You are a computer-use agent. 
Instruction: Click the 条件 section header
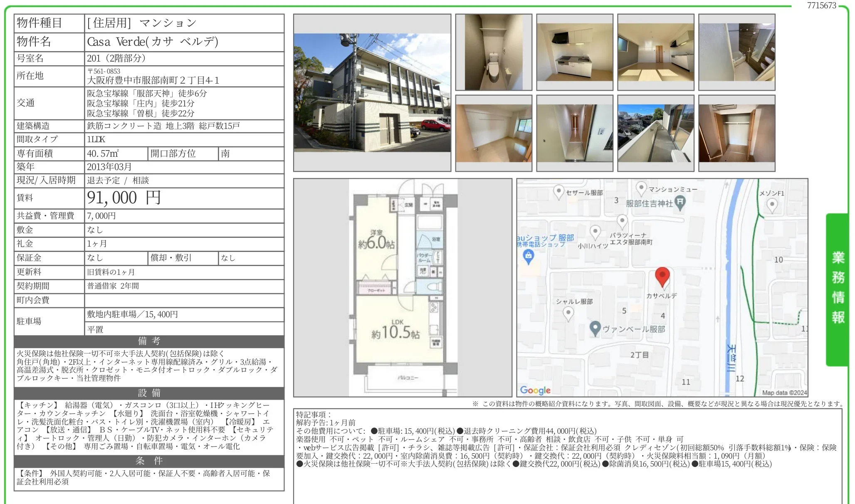(x=149, y=461)
